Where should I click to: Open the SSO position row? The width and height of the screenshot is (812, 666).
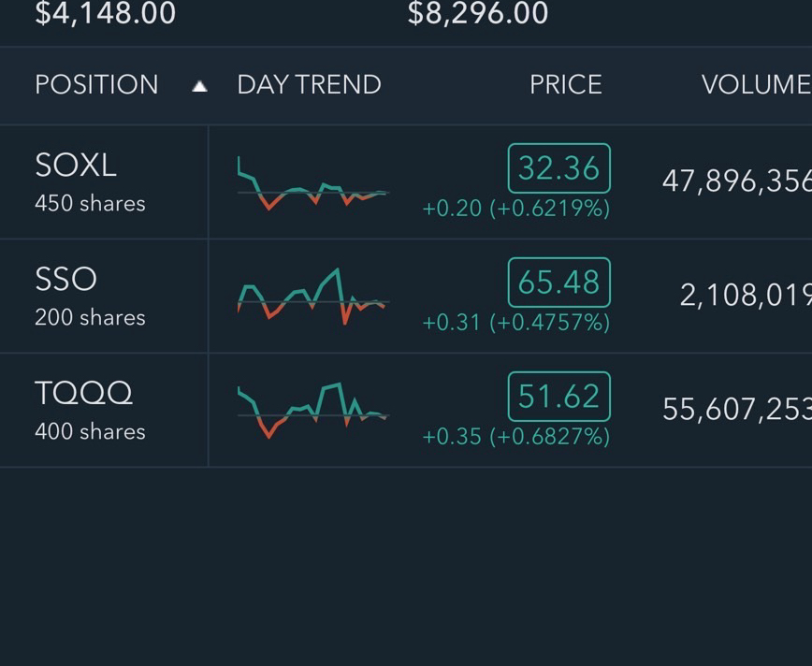tap(406, 297)
